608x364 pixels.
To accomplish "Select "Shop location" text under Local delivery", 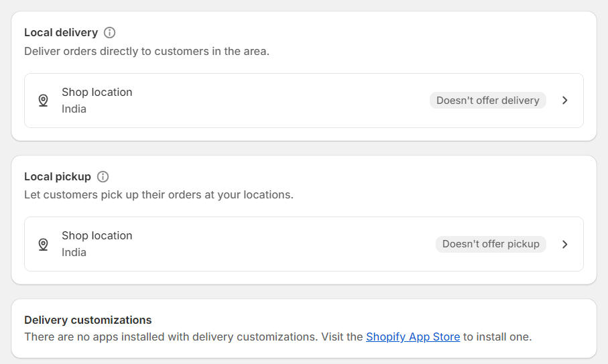I will pyautogui.click(x=97, y=92).
